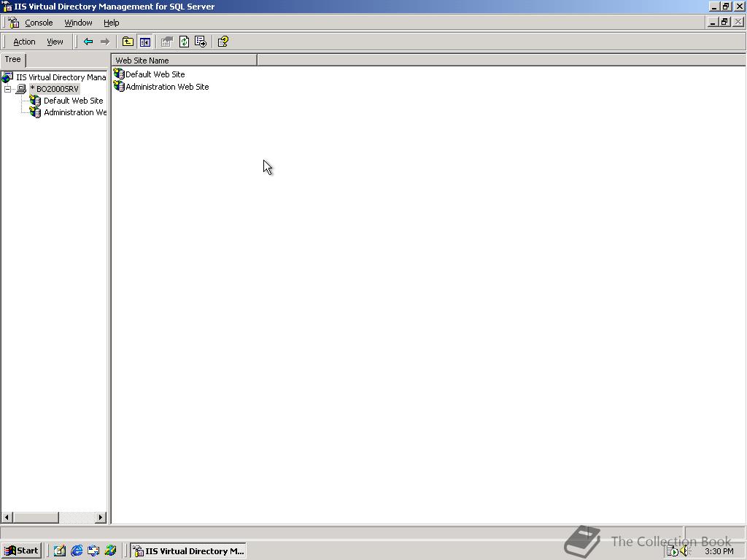Restore the inner MDI child window

[x=724, y=22]
